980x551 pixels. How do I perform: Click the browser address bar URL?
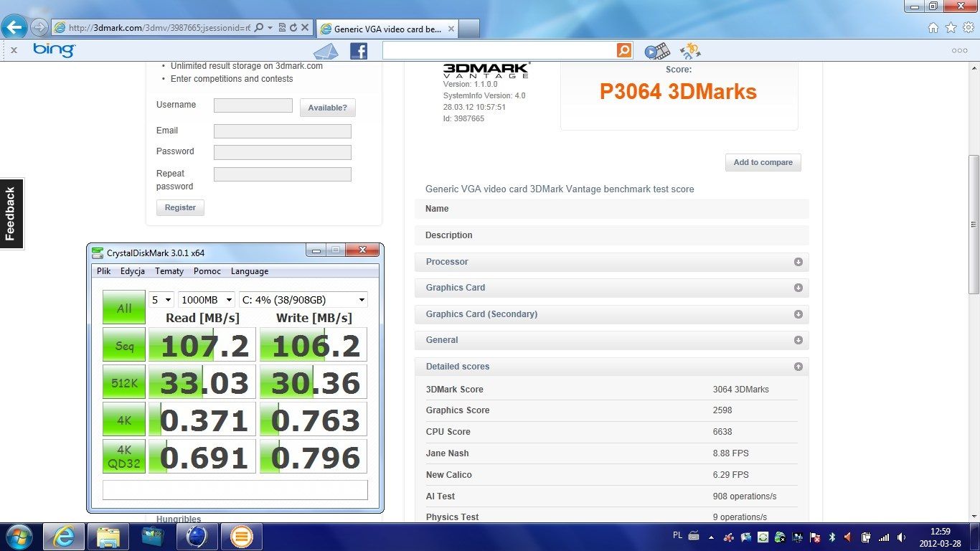pos(159,28)
